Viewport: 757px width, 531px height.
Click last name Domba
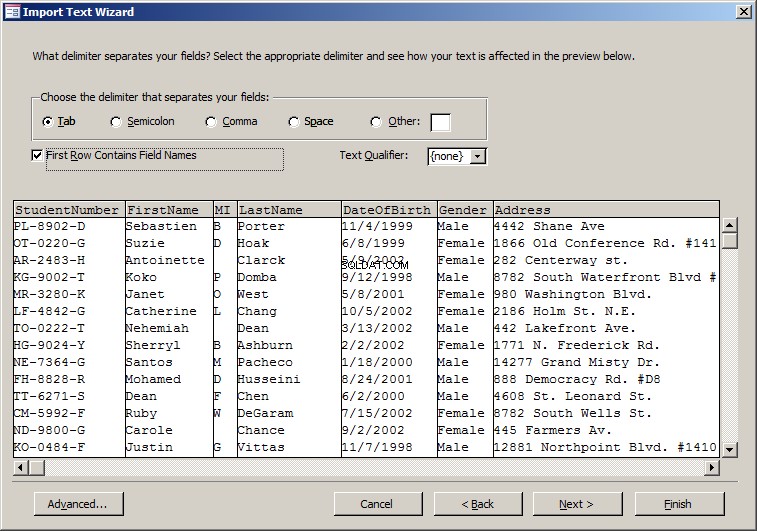pos(257,277)
